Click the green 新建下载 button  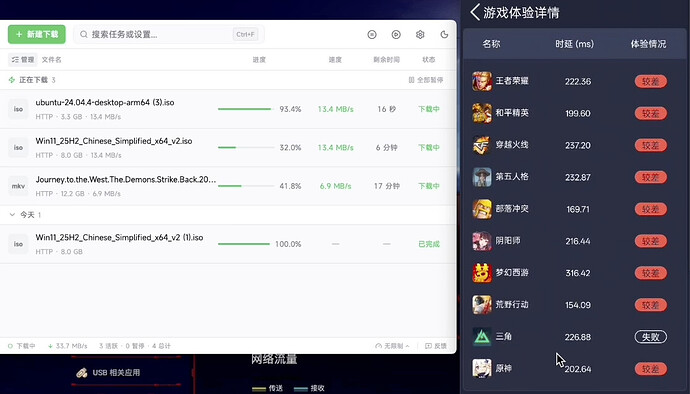pyautogui.click(x=37, y=34)
